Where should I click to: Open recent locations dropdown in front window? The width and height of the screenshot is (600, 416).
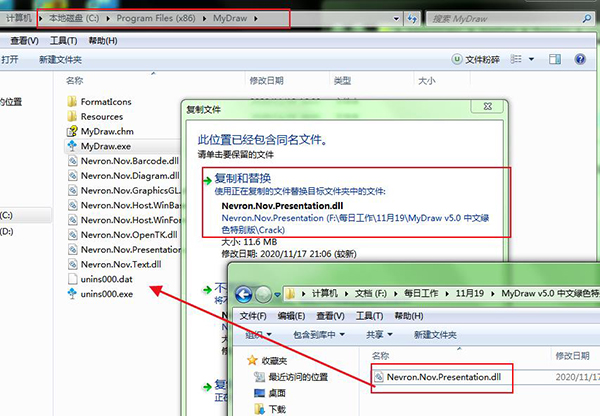[277, 295]
